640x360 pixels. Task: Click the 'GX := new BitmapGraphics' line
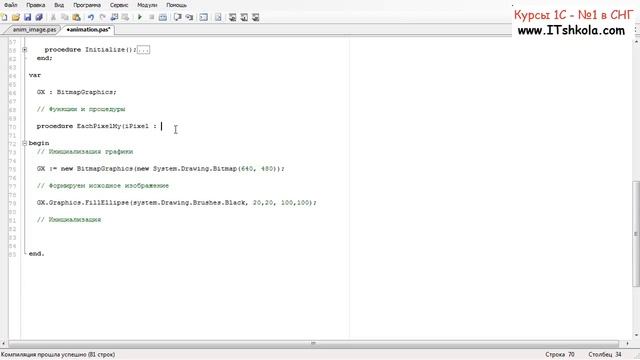(160, 169)
